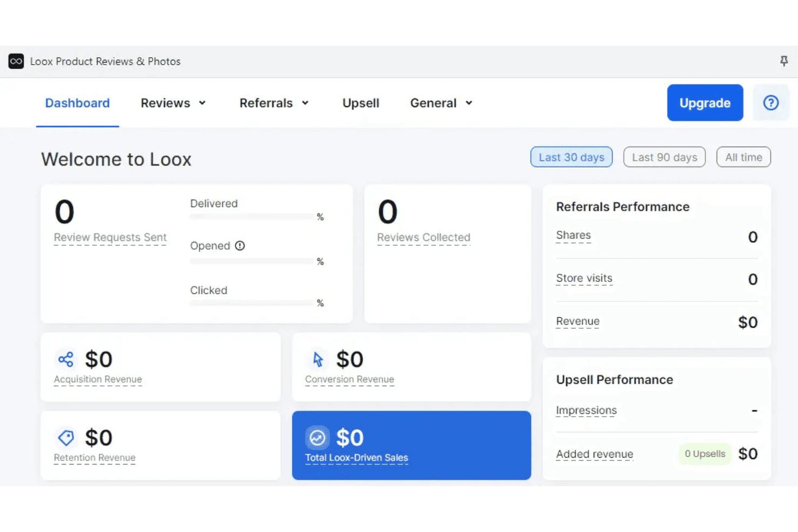Click the Added revenue label
Viewport: 798px width, 532px height.
(594, 454)
